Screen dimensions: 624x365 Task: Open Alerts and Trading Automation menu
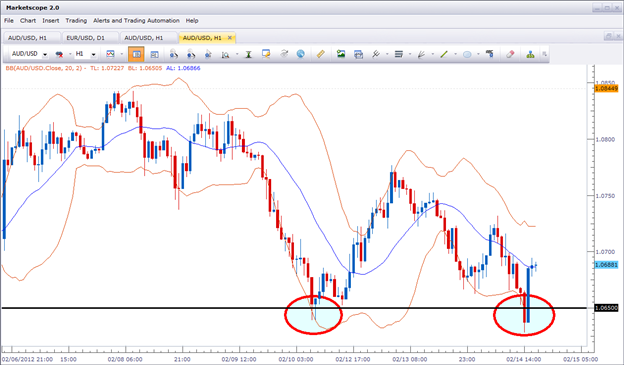[x=136, y=21]
